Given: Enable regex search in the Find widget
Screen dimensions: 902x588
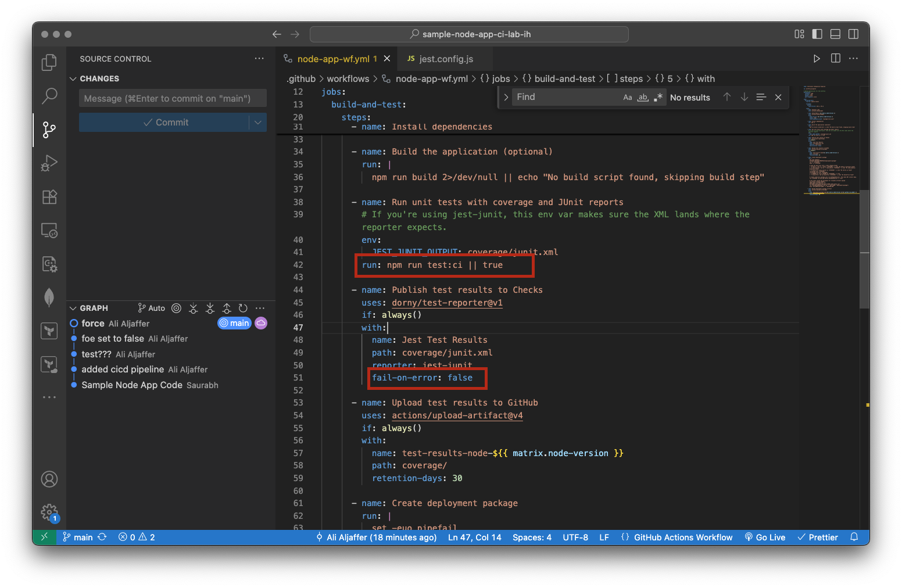Looking at the screenshot, I should pyautogui.click(x=658, y=97).
